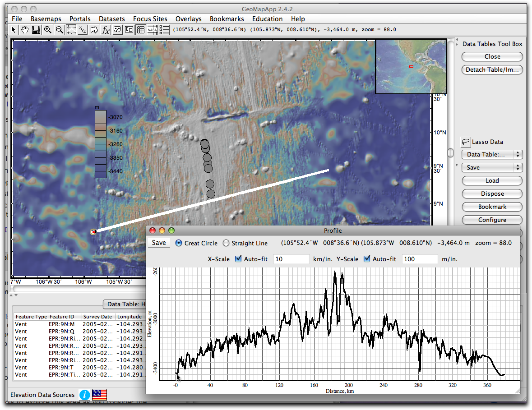Select the Zoom Out magnifier tool
This screenshot has height=410, width=532.
[59, 29]
